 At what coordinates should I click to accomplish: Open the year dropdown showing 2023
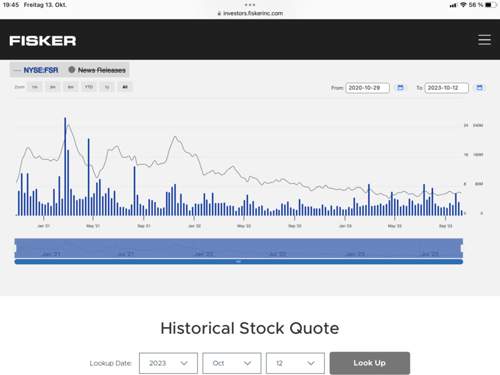click(168, 363)
